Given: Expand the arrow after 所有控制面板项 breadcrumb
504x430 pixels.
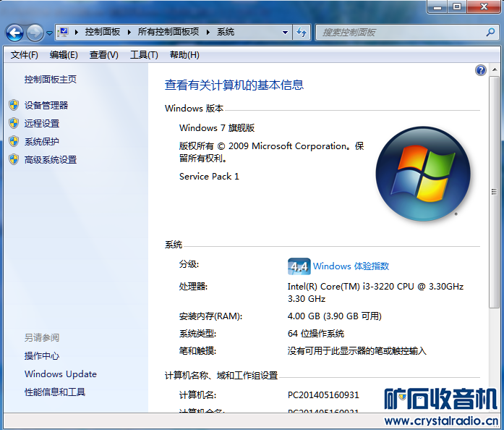Looking at the screenshot, I should coord(208,32).
